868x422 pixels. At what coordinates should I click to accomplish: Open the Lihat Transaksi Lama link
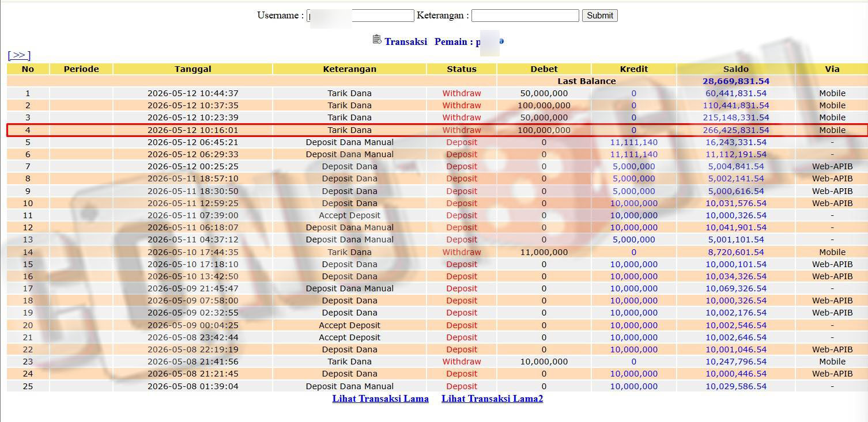click(x=380, y=398)
